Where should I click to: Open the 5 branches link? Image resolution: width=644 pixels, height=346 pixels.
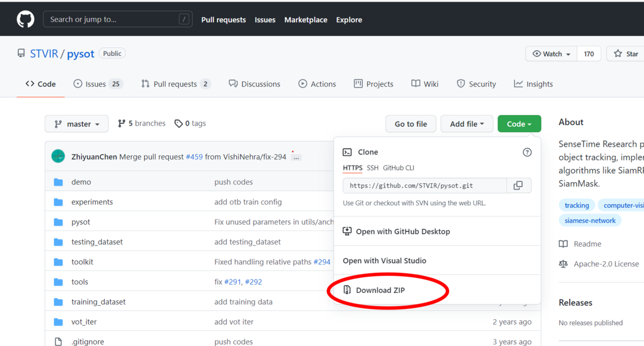tap(142, 124)
